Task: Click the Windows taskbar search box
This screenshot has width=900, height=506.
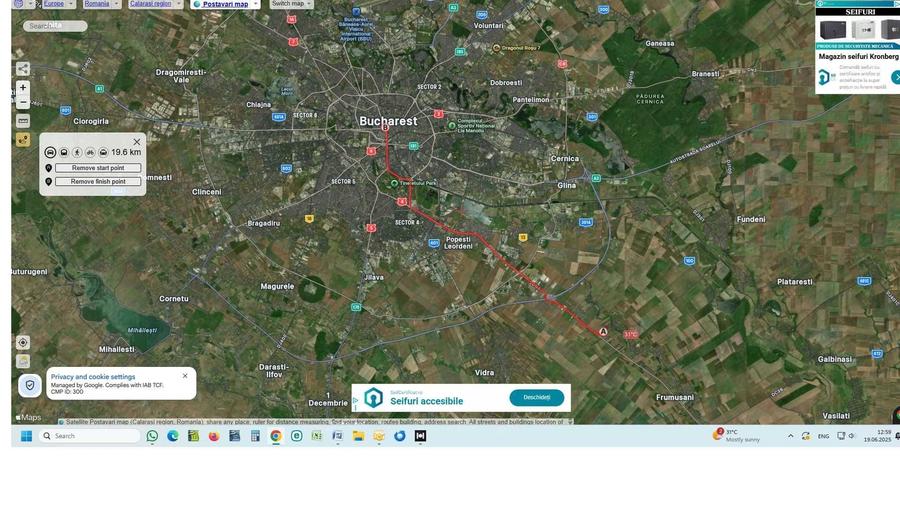Action: pyautogui.click(x=90, y=436)
